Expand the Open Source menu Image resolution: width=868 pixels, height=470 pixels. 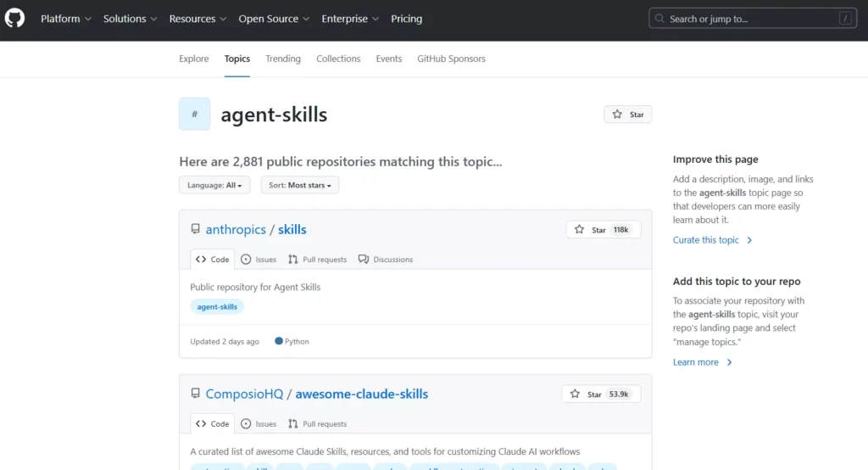click(274, 19)
